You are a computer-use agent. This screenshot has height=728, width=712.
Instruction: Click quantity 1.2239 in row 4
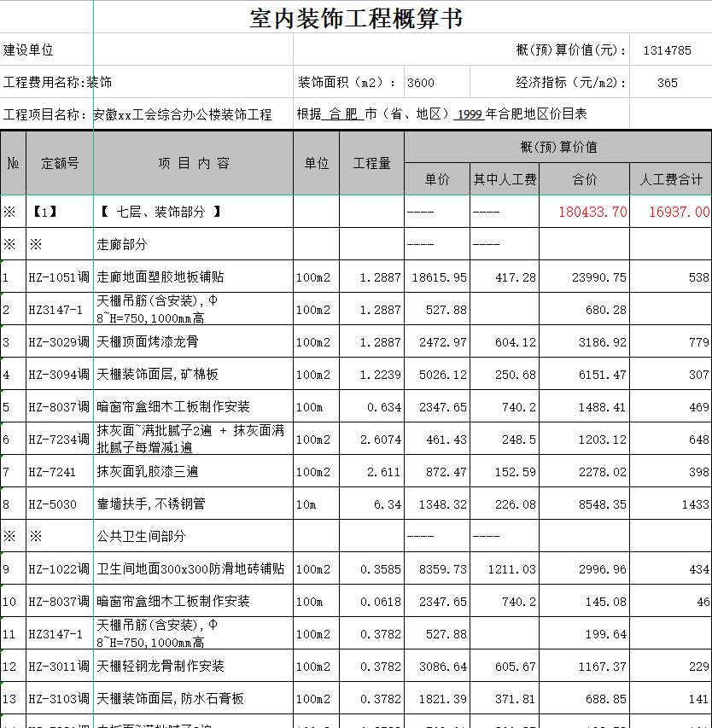click(x=381, y=375)
